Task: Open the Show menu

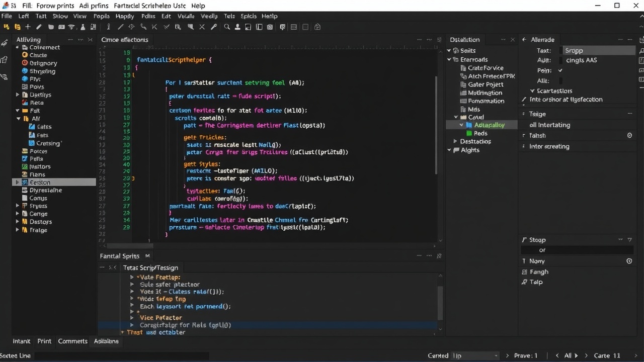Action: [60, 16]
